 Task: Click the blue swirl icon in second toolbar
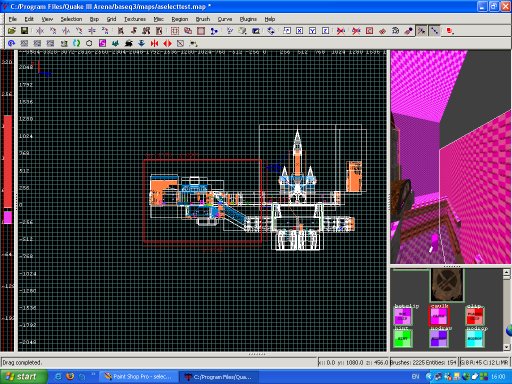pos(12,43)
